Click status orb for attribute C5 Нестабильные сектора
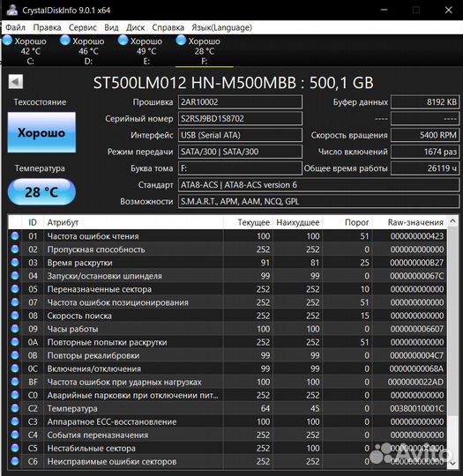This screenshot has height=476, width=463. [x=15, y=448]
